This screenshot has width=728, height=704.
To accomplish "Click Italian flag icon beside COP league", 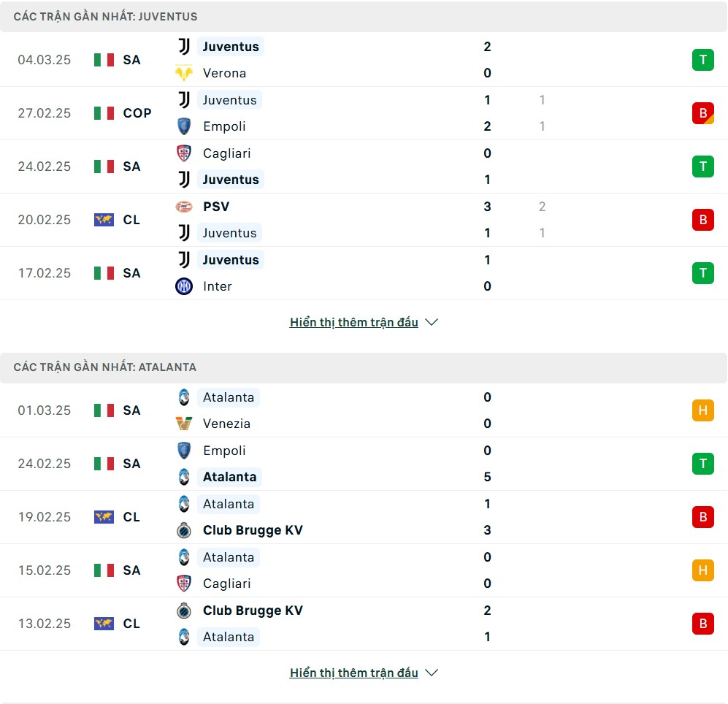I will pyautogui.click(x=104, y=113).
